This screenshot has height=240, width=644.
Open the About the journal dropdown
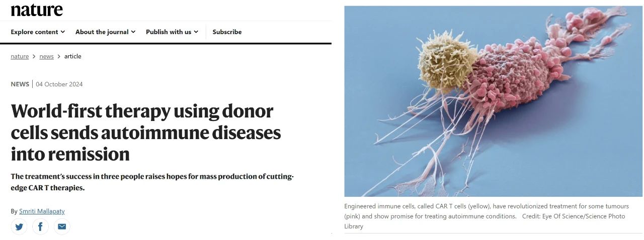click(x=105, y=32)
